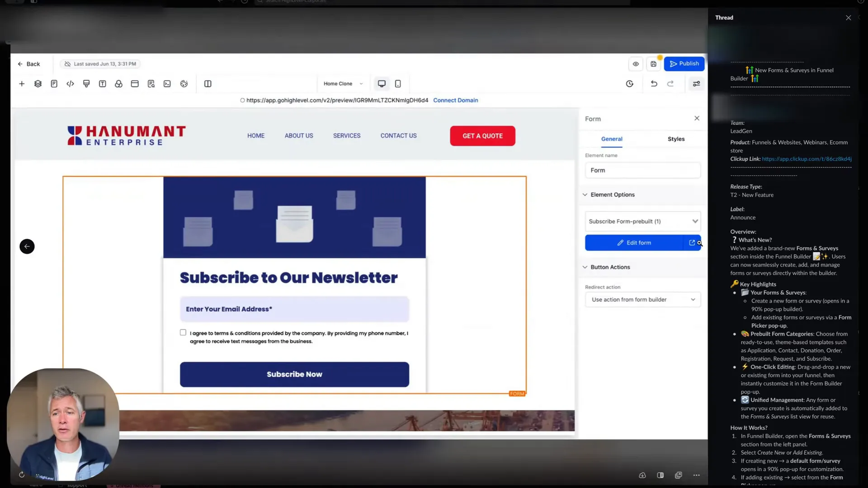This screenshot has height=488, width=868.
Task: Open the settings sliders icon
Action: pos(696,84)
